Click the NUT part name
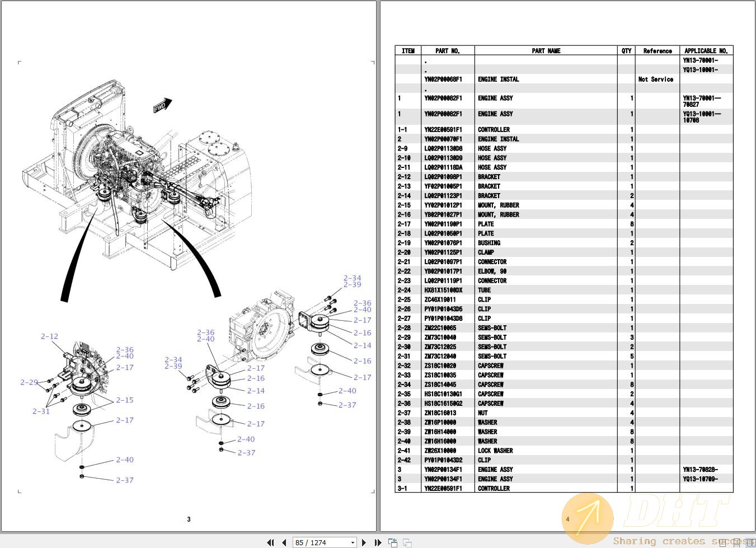Screen dimensions: 756x548 [x=483, y=413]
